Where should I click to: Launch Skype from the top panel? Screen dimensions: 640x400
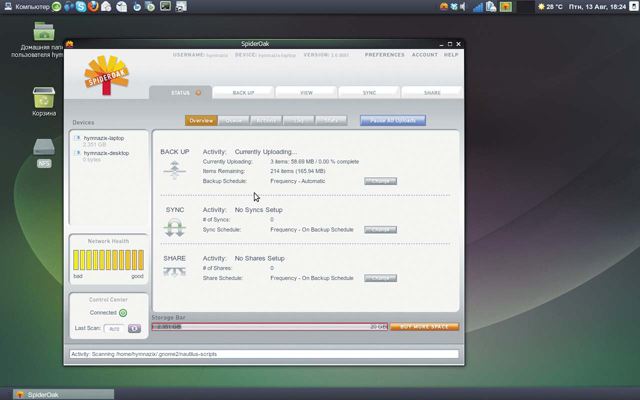[x=81, y=7]
